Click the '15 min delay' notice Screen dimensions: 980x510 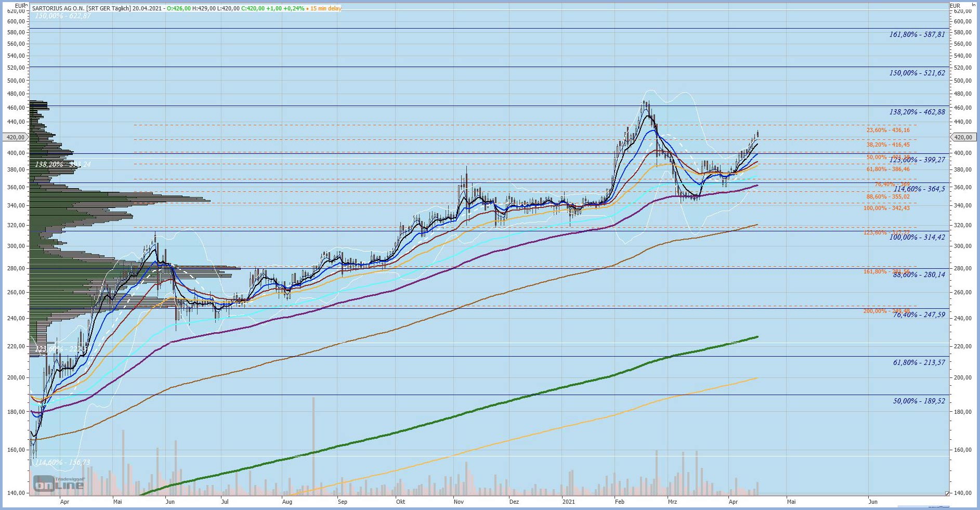click(326, 8)
